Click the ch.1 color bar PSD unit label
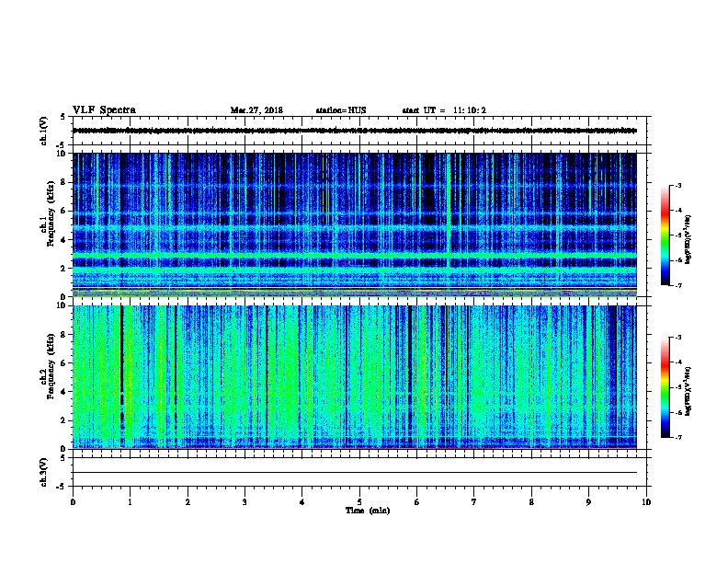Image resolution: width=728 pixels, height=563 pixels. (x=688, y=239)
